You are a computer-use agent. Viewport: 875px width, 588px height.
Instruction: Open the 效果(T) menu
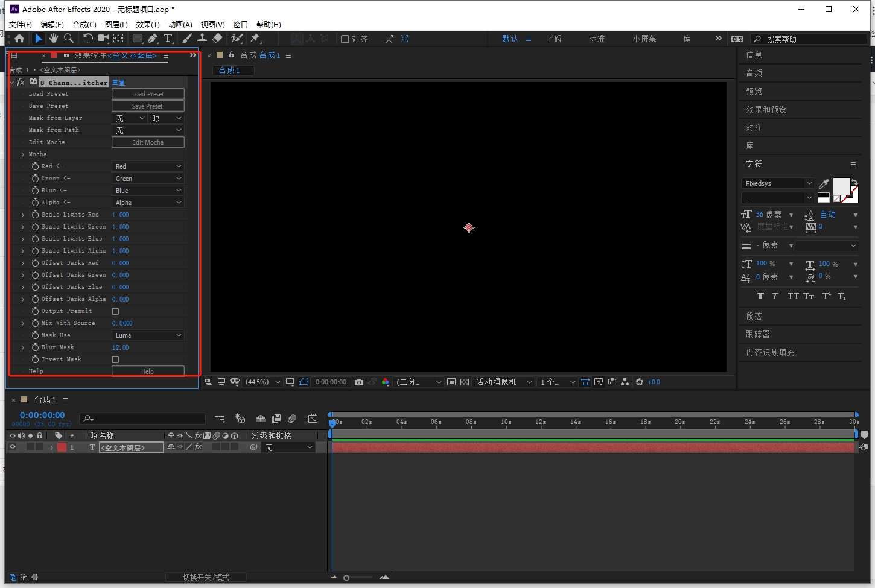tap(148, 25)
